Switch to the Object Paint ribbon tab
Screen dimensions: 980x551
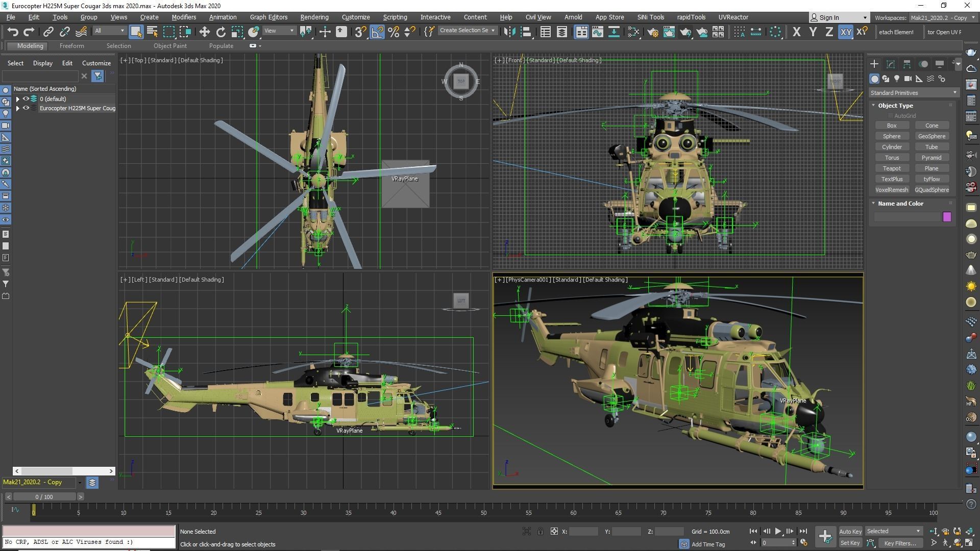[170, 46]
